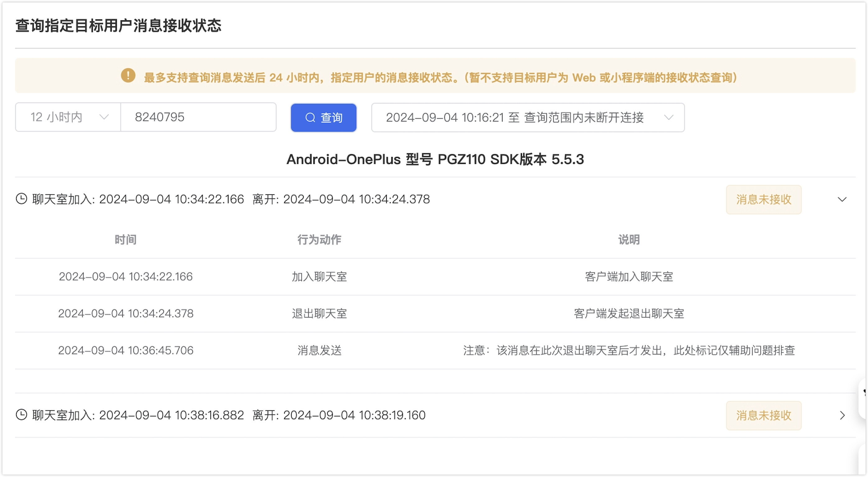868x477 pixels.
Task: Click the magnifier icon in query button
Action: (310, 118)
